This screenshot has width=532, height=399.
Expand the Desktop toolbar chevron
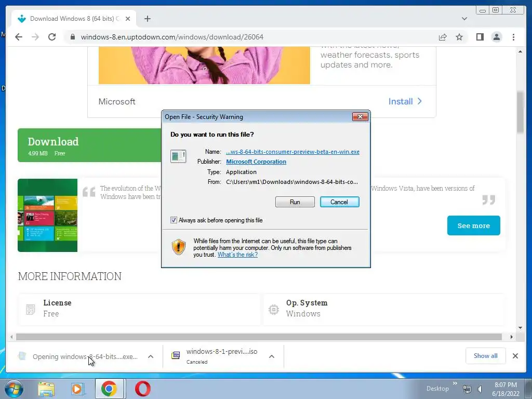(x=455, y=383)
